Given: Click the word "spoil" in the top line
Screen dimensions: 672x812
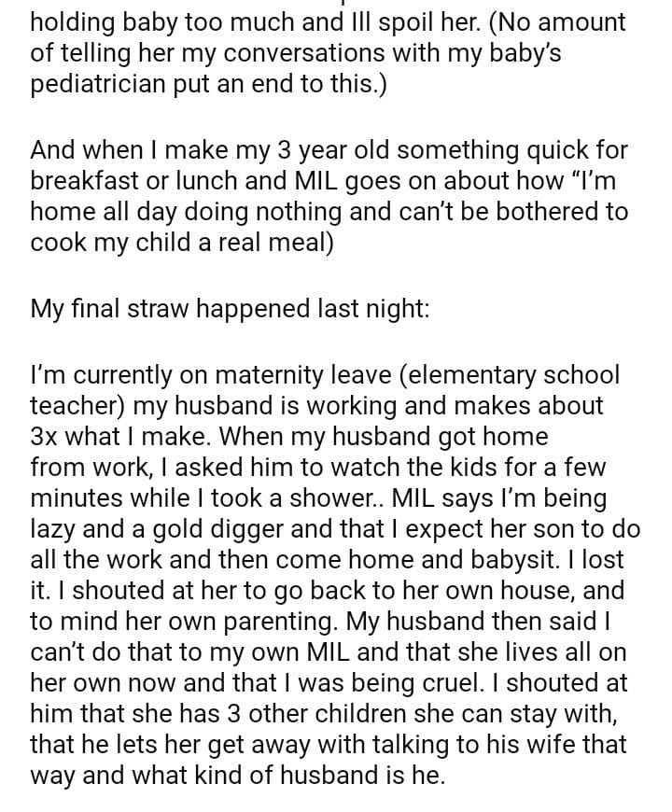Looking at the screenshot, I should tap(364, 21).
